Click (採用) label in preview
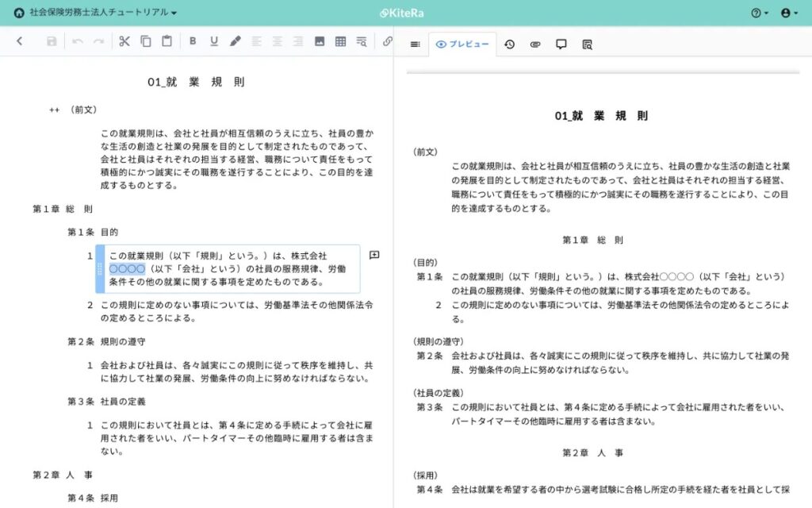The image size is (812, 508). click(425, 475)
